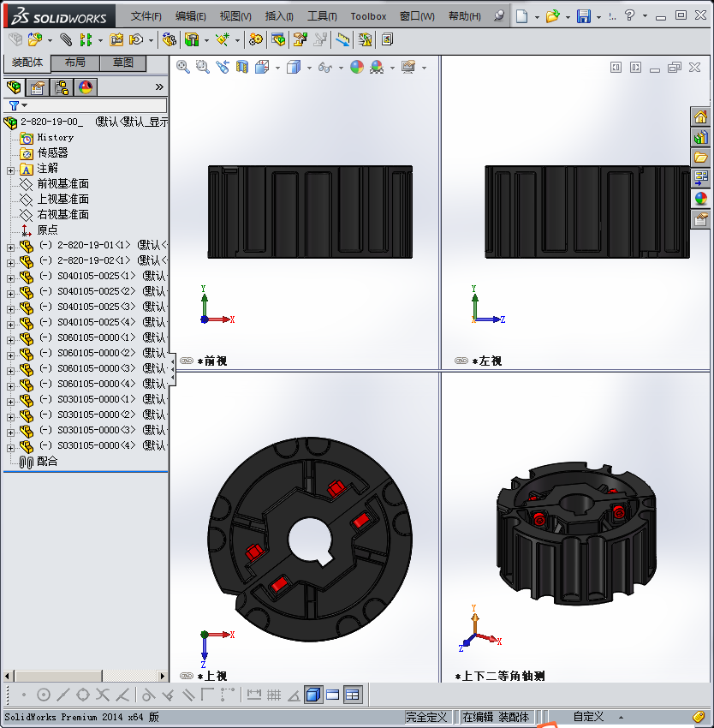The image size is (714, 728).
Task: Click the Open folder icon in title bar
Action: 552,16
